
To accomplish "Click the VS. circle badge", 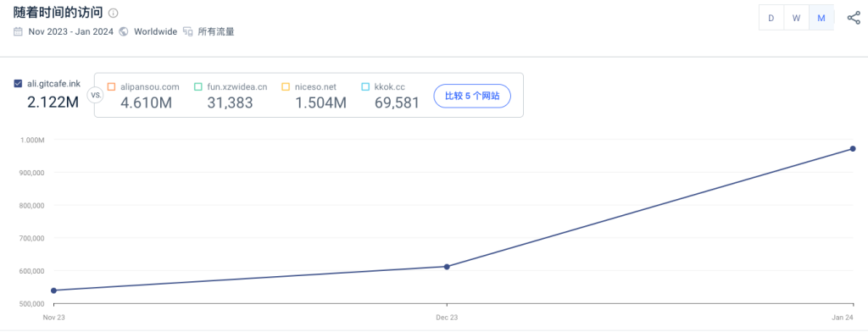I will [95, 95].
